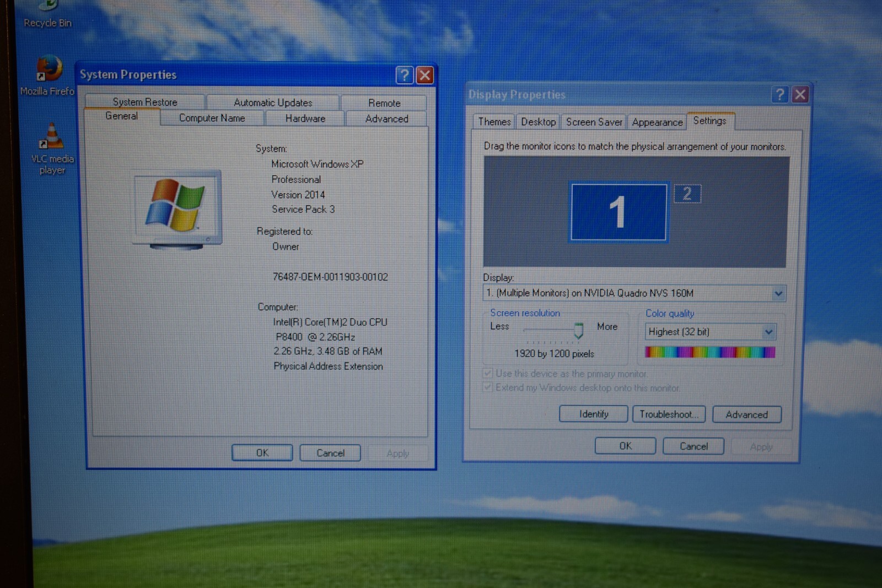Image resolution: width=882 pixels, height=588 pixels.
Task: Close the Display Properties window
Action: point(800,95)
